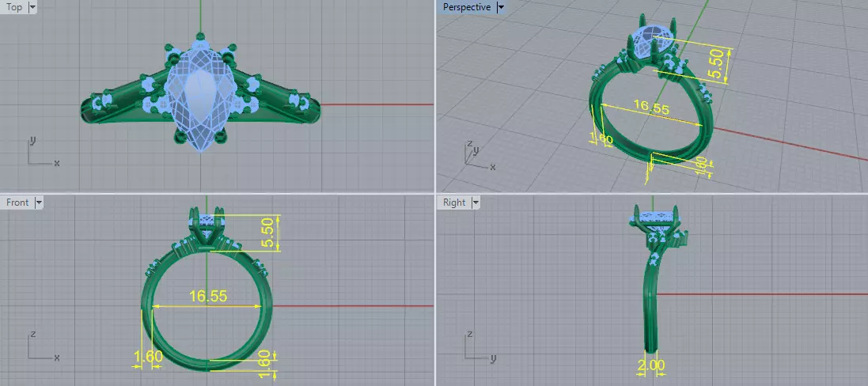This screenshot has height=386, width=868.
Task: Select the 16.55 dimension in Front view
Action: (208, 297)
